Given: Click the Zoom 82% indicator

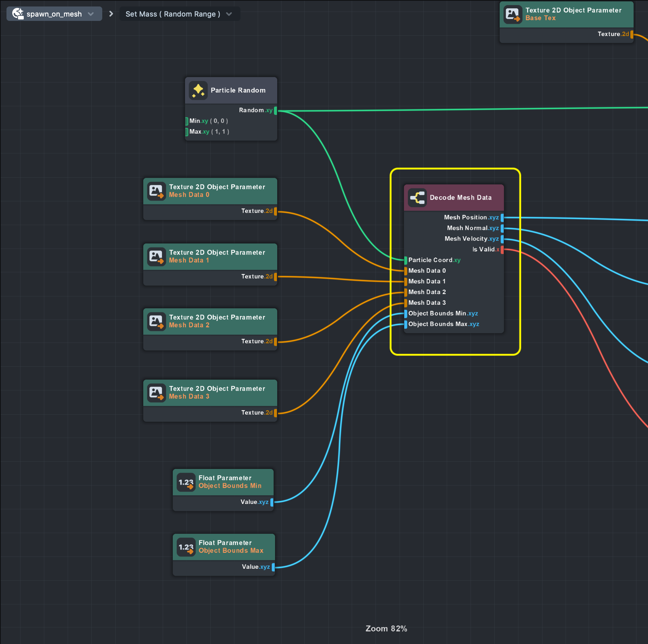Looking at the screenshot, I should click(386, 629).
